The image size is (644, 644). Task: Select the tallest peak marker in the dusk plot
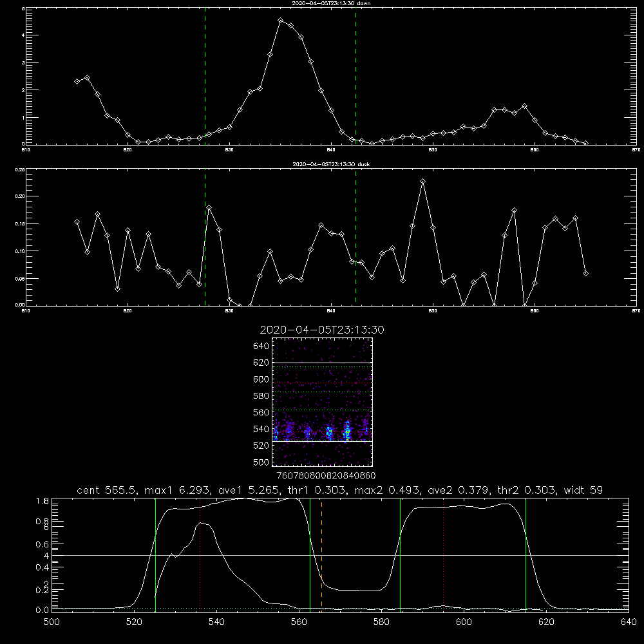pos(422,181)
